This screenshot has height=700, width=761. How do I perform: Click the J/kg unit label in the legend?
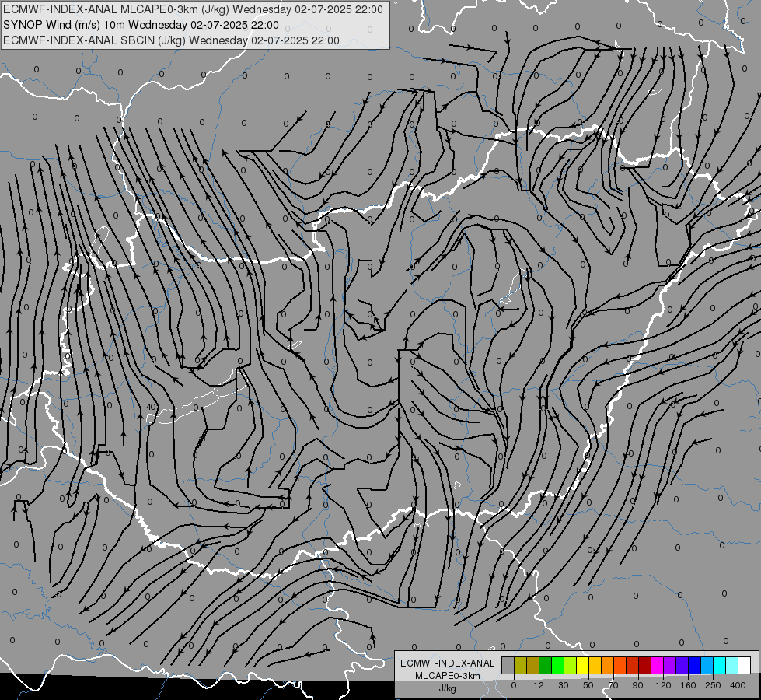447,688
